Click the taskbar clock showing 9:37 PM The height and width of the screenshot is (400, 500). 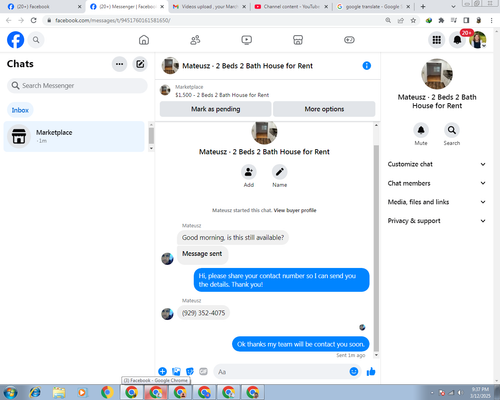(x=480, y=392)
